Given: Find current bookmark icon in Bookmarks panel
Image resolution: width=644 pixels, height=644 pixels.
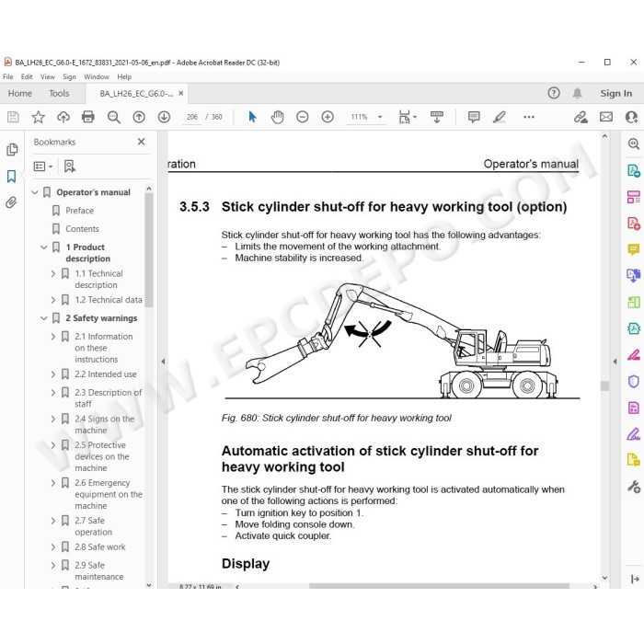Looking at the screenshot, I should [69, 167].
